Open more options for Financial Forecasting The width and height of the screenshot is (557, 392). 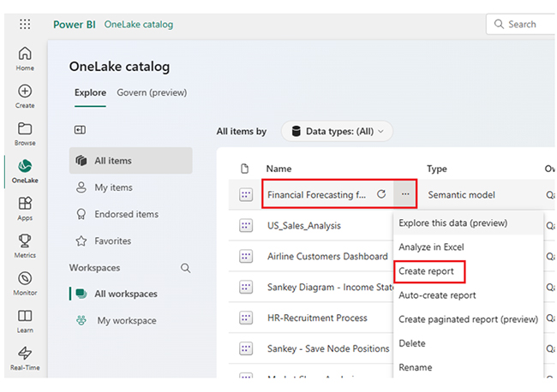click(405, 194)
